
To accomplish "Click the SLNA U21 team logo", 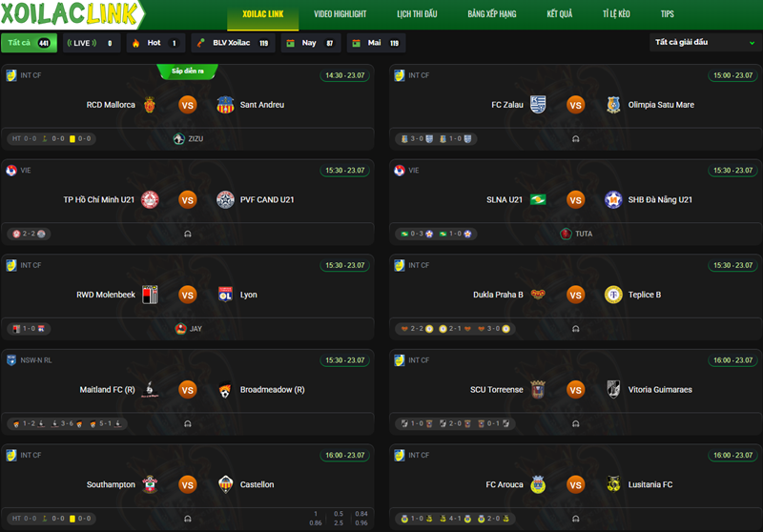I will click(538, 199).
